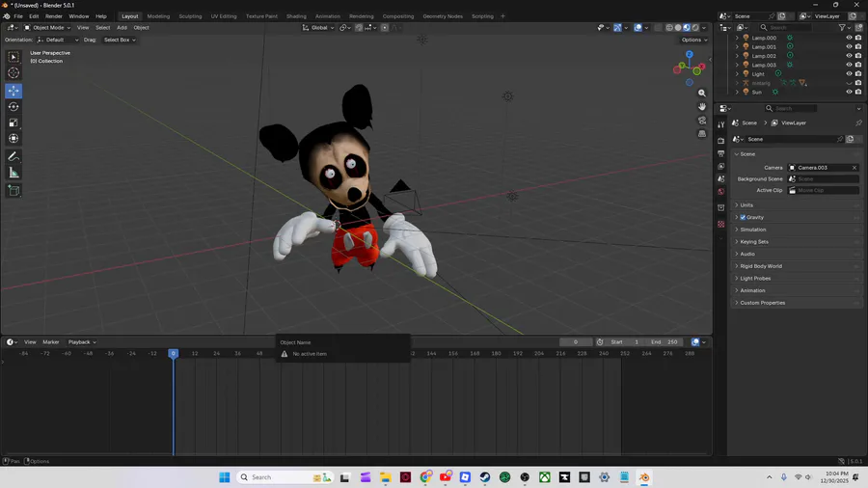Image resolution: width=868 pixels, height=488 pixels.
Task: Expand the Rigid Body World panel
Action: tap(761, 266)
